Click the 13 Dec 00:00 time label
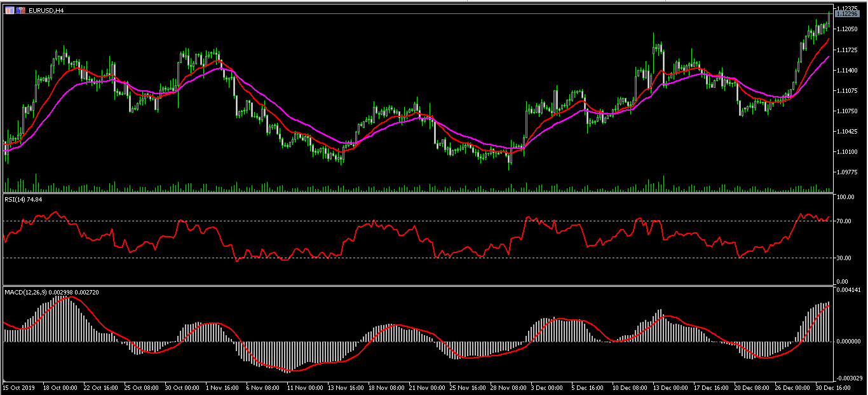 coord(670,387)
